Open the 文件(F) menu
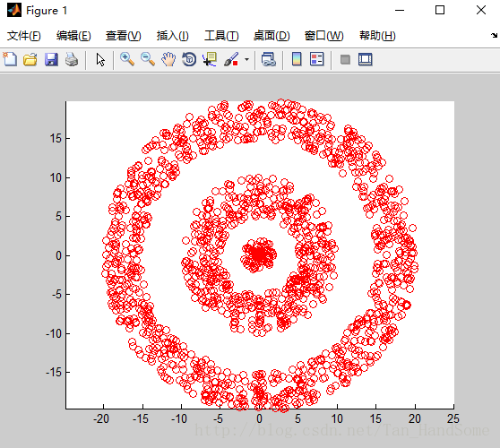This screenshot has width=500, height=448. click(x=24, y=36)
